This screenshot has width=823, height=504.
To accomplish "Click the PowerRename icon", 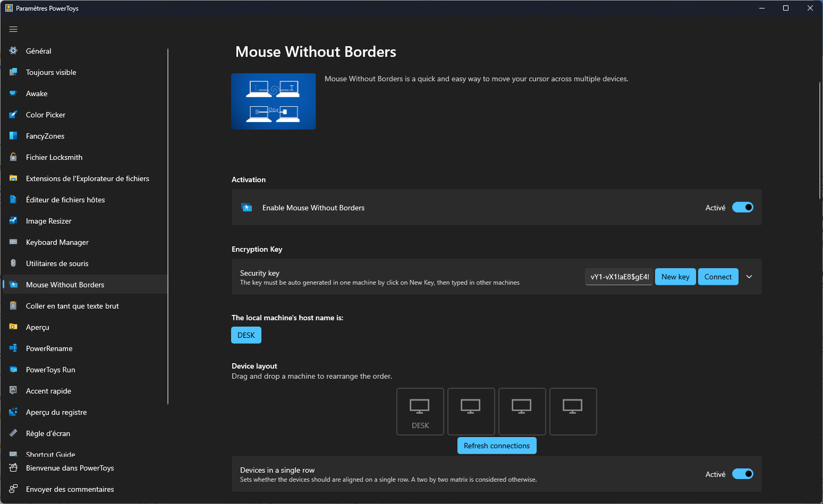I will (13, 348).
